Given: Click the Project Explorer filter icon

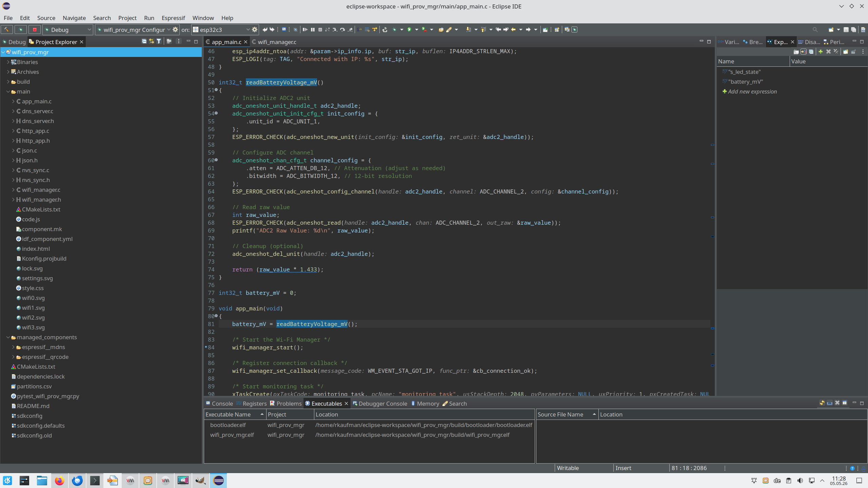Looking at the screenshot, I should (x=159, y=41).
